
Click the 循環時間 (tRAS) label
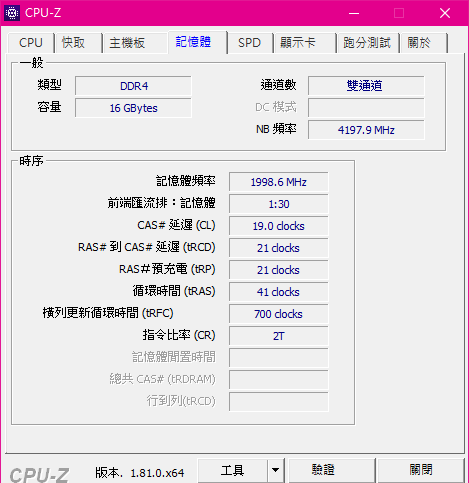pos(174,291)
